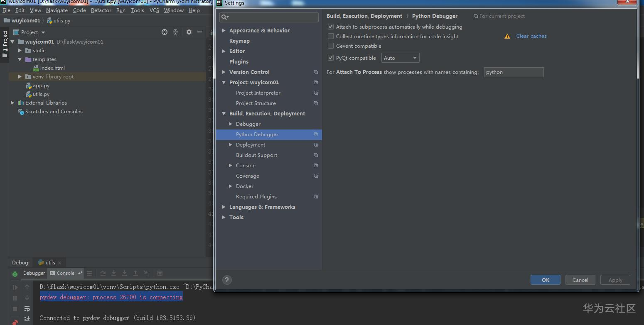Open the Refactor menu
Screen dimensions: 644x325
point(101,10)
